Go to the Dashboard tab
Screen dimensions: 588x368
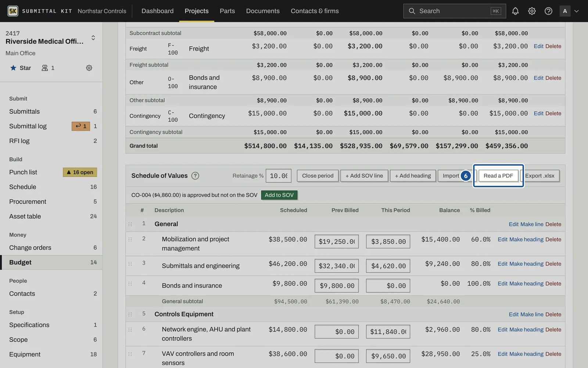pos(157,11)
